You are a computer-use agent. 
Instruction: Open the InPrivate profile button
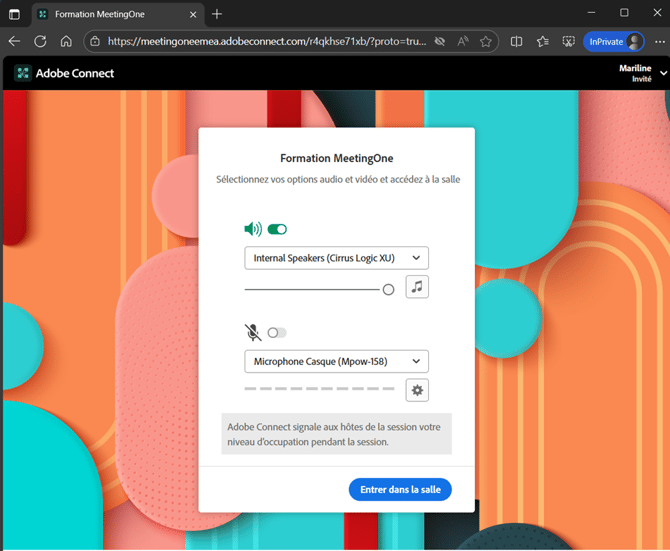614,41
